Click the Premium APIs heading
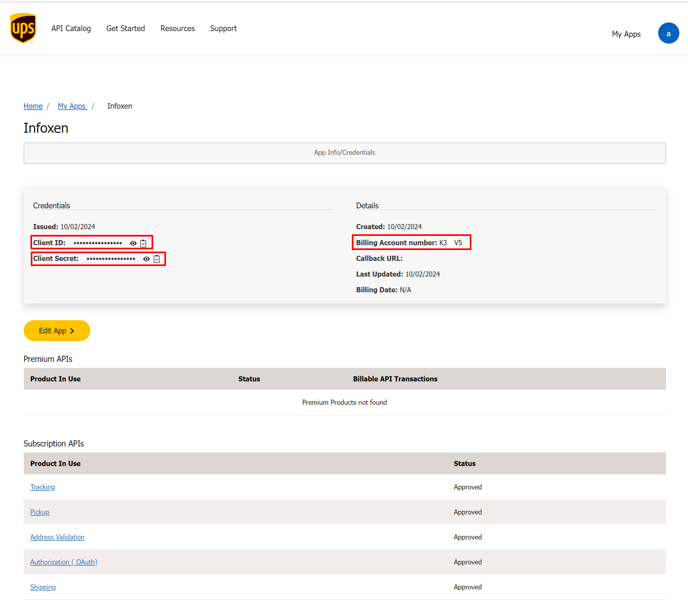Screen dimensions: 688x616 click(x=48, y=359)
